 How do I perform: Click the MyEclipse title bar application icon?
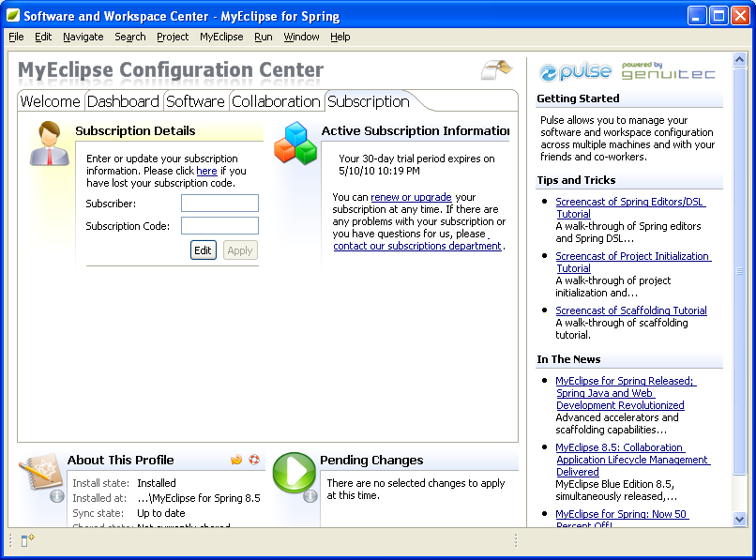pos(13,16)
